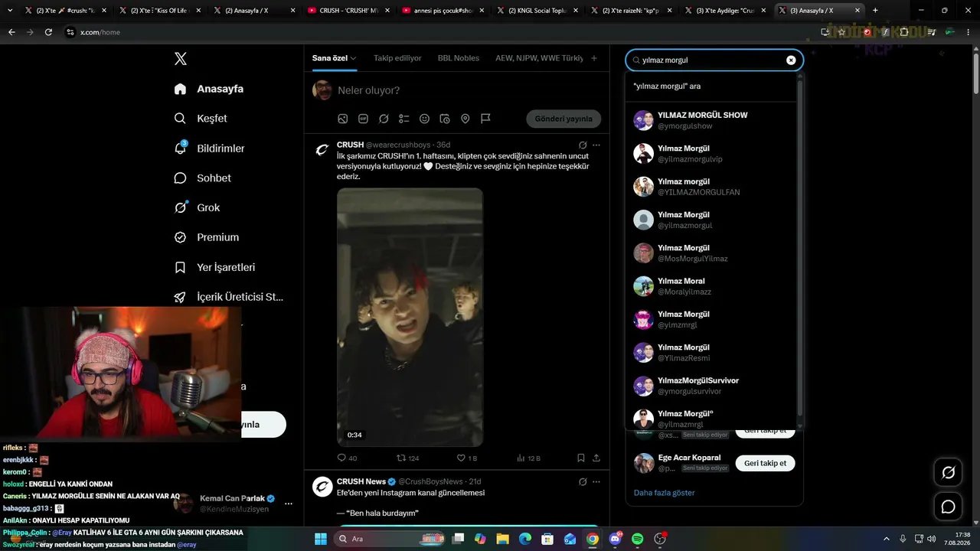Open more options on the CRUSH post
The width and height of the screenshot is (980, 551).
[596, 145]
